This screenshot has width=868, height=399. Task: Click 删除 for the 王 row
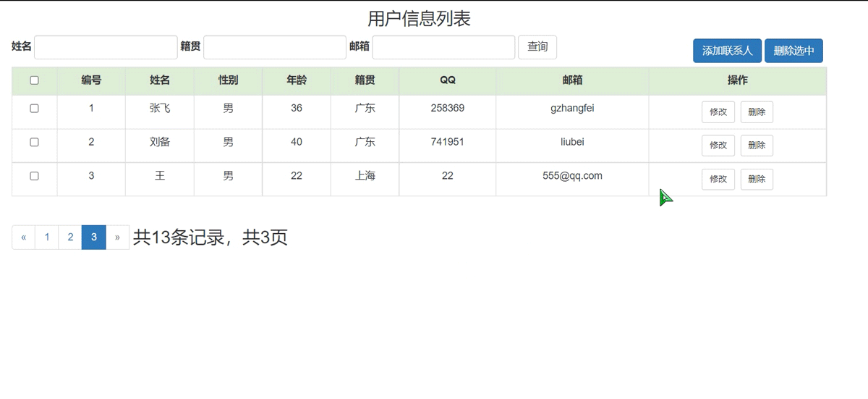757,180
